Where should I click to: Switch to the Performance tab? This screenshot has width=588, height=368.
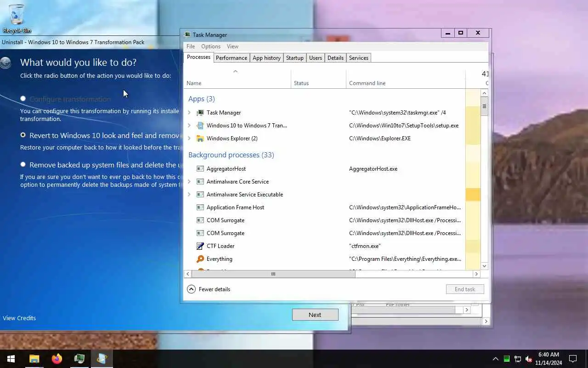tap(232, 58)
